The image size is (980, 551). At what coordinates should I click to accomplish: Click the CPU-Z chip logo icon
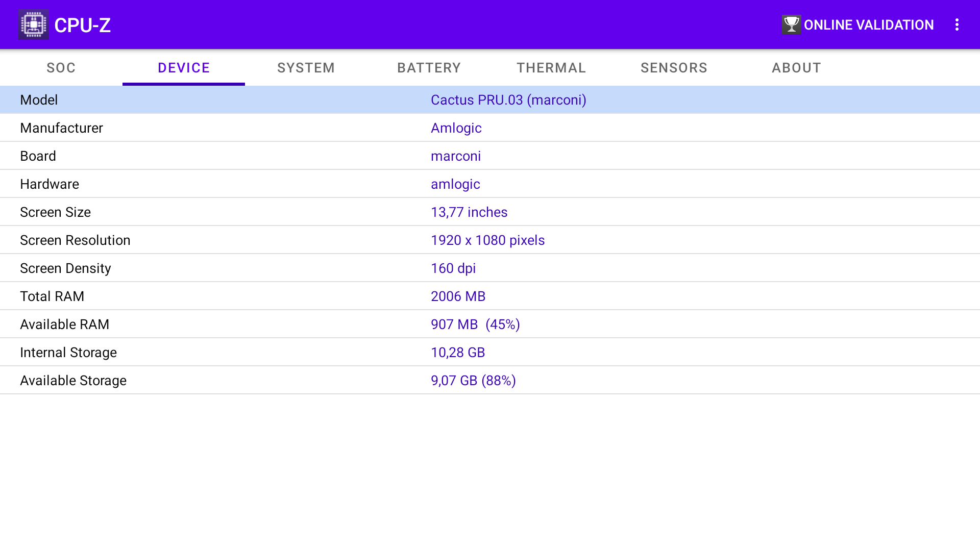pyautogui.click(x=33, y=24)
